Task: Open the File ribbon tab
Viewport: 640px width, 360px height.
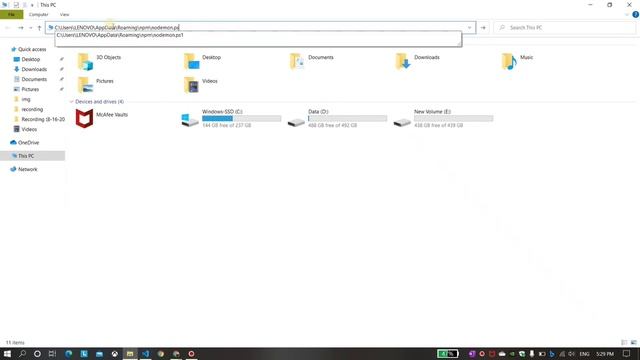Action: 11,14
